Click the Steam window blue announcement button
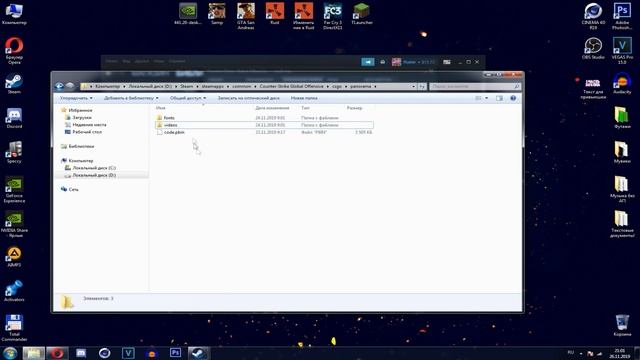 [368, 62]
